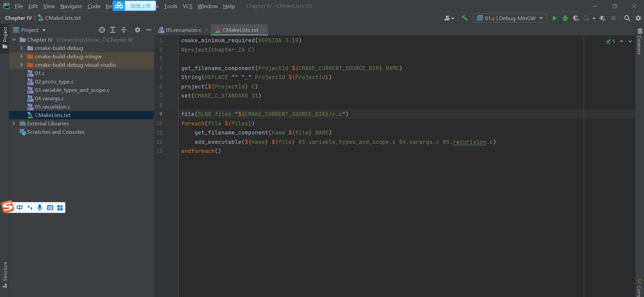Jump to next highlighted problem arrow
Screen dimensions: 644x297
pos(630,41)
